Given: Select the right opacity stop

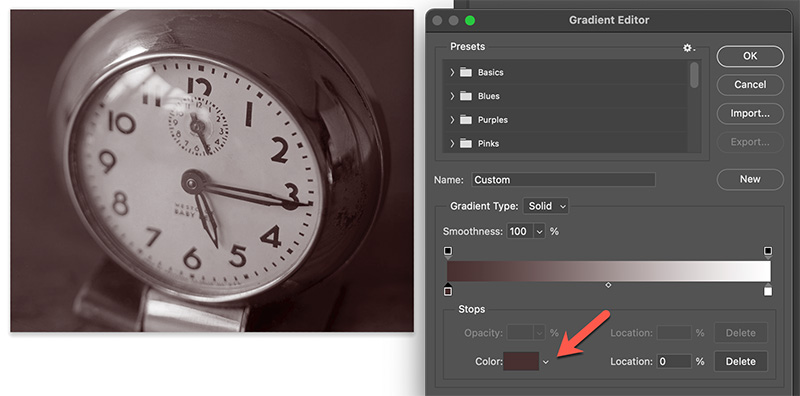Looking at the screenshot, I should click(768, 252).
